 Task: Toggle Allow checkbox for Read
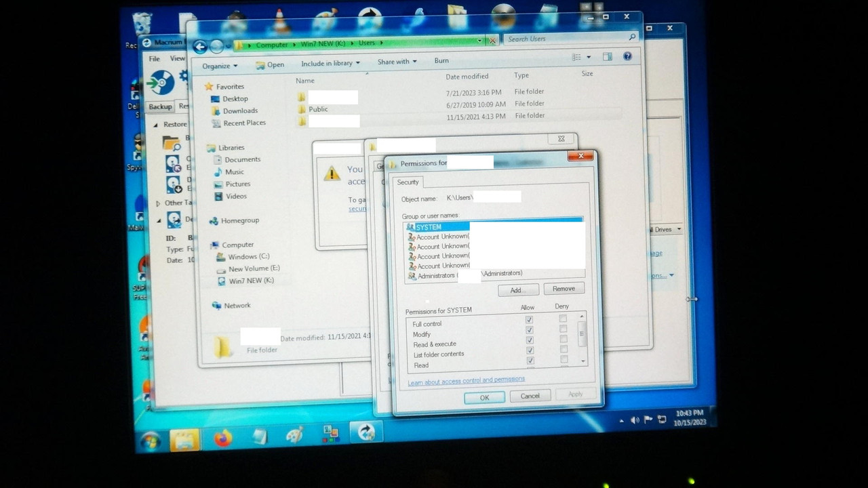[530, 361]
